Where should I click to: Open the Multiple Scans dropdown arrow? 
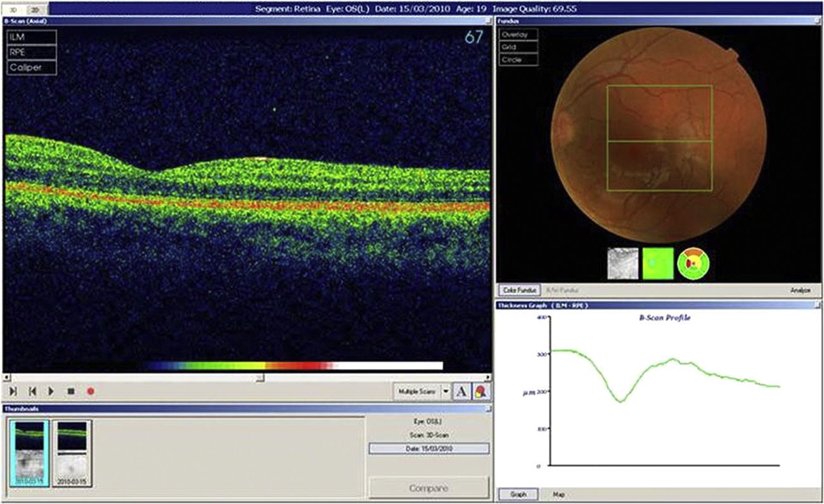[x=446, y=392]
